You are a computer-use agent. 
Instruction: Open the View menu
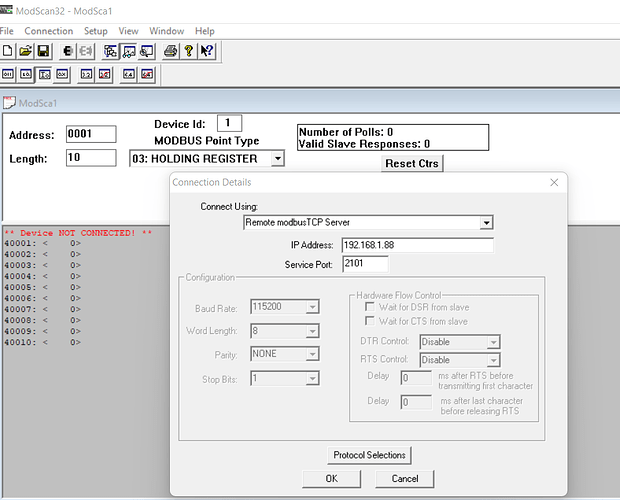(x=129, y=31)
